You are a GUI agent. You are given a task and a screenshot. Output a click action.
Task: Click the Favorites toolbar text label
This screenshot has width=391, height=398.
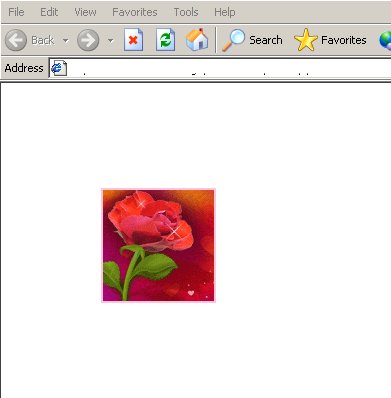coord(343,40)
